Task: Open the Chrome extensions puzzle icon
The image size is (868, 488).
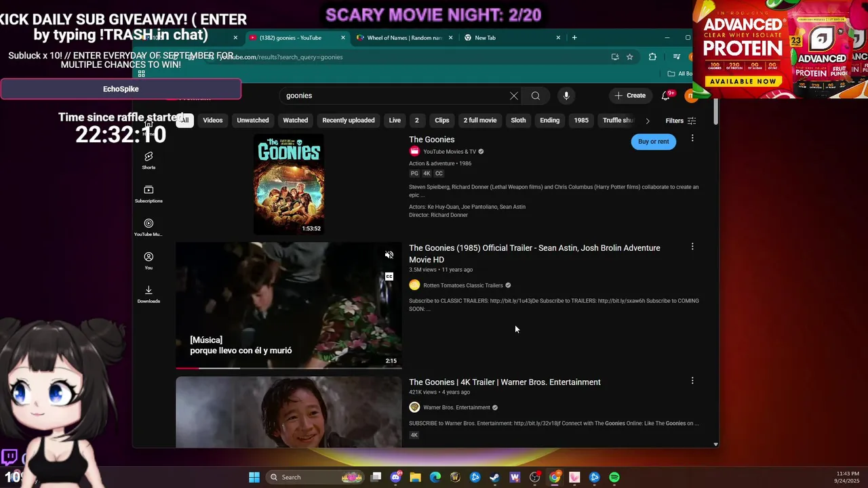Action: coord(652,57)
